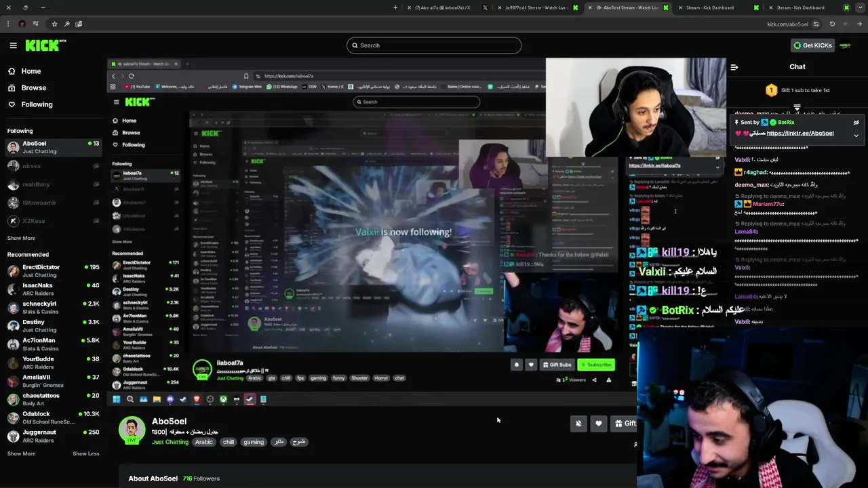Open recommended channel Odablock

[53, 418]
